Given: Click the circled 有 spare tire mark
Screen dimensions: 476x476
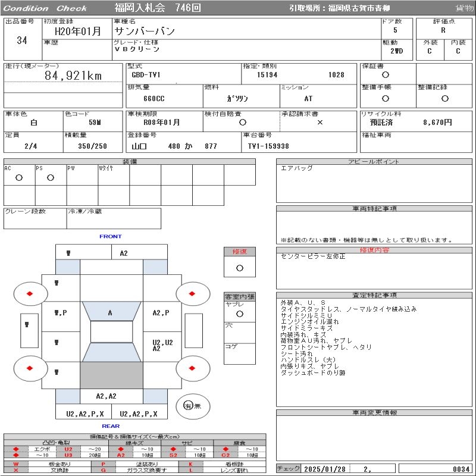Looking at the screenshot, I should (x=188, y=406).
